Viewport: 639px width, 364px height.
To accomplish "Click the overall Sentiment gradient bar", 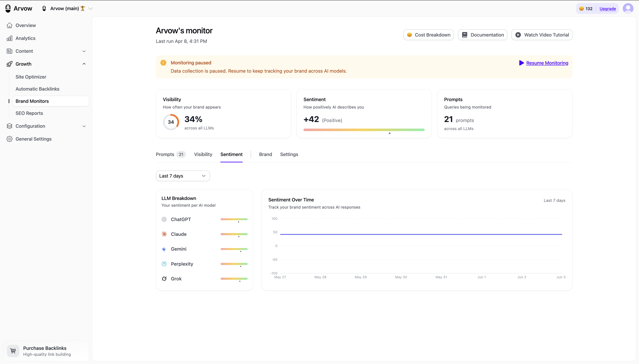I will point(364,130).
